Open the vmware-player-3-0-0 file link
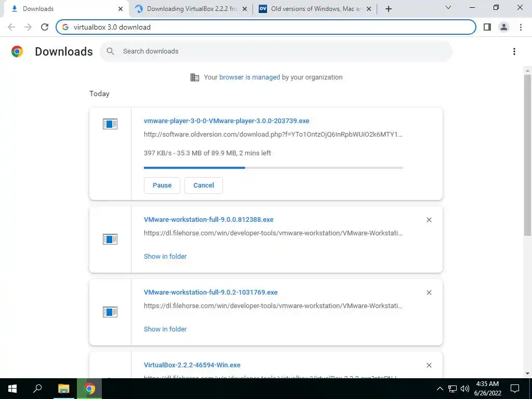The width and height of the screenshot is (532, 399). [x=227, y=121]
